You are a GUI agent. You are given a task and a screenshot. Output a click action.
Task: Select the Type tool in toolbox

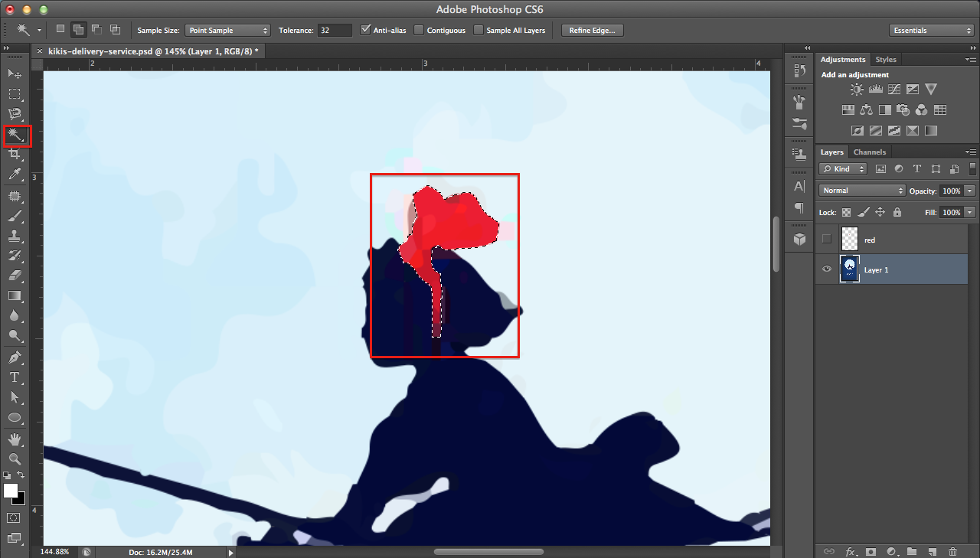tap(15, 377)
